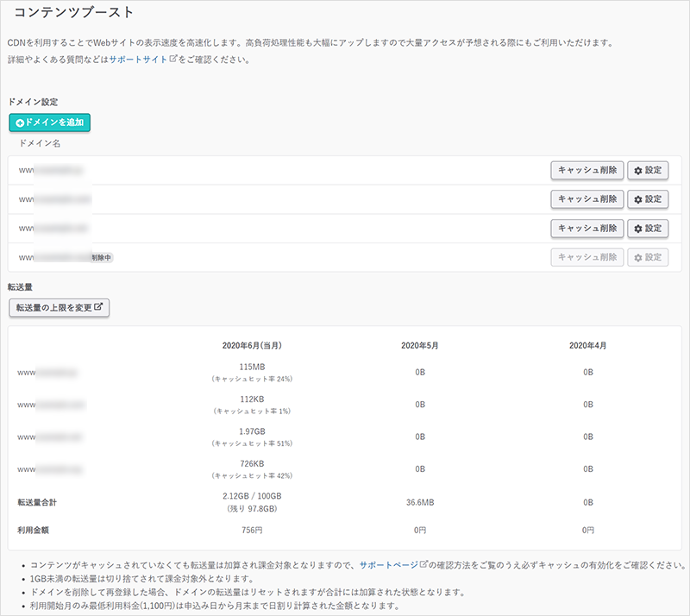Screen dimensions: 690x616
Task: Click disabled キャッシュ削除 on the 削除中 domain
Action: tap(586, 257)
